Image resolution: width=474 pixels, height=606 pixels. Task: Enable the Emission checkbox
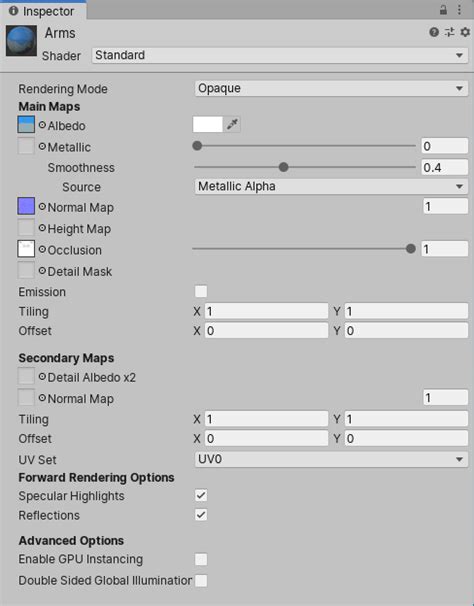point(201,291)
